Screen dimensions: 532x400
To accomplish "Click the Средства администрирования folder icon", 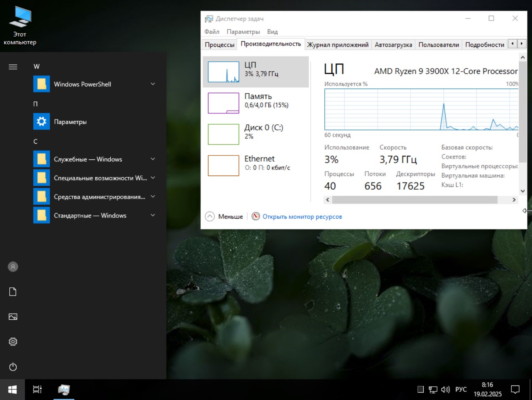I will (x=42, y=197).
